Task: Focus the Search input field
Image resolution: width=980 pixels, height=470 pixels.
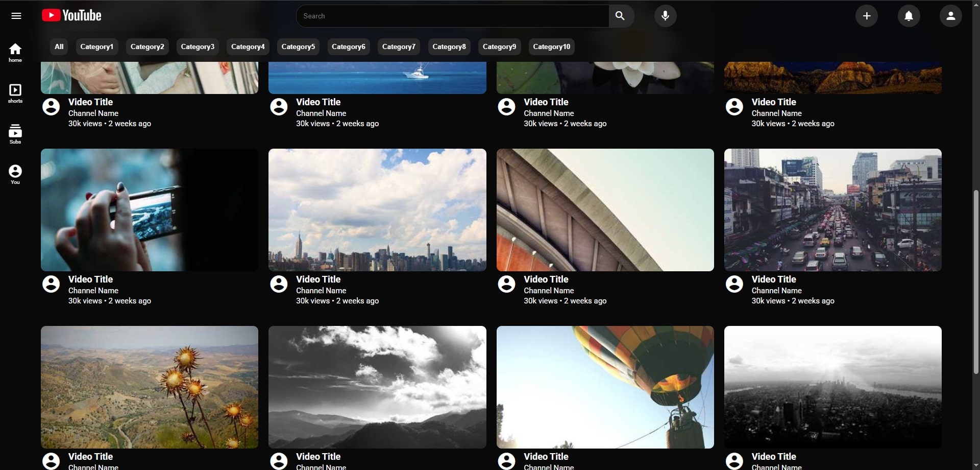Action: 453,16
